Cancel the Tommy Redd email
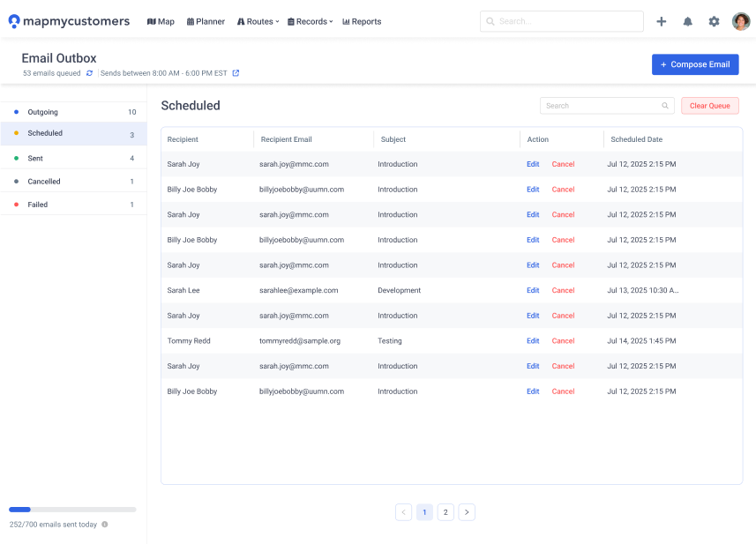The image size is (756, 544). 563,340
